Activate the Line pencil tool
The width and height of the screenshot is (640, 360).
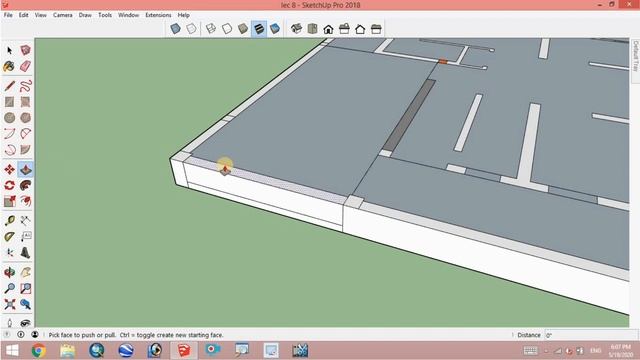9,86
